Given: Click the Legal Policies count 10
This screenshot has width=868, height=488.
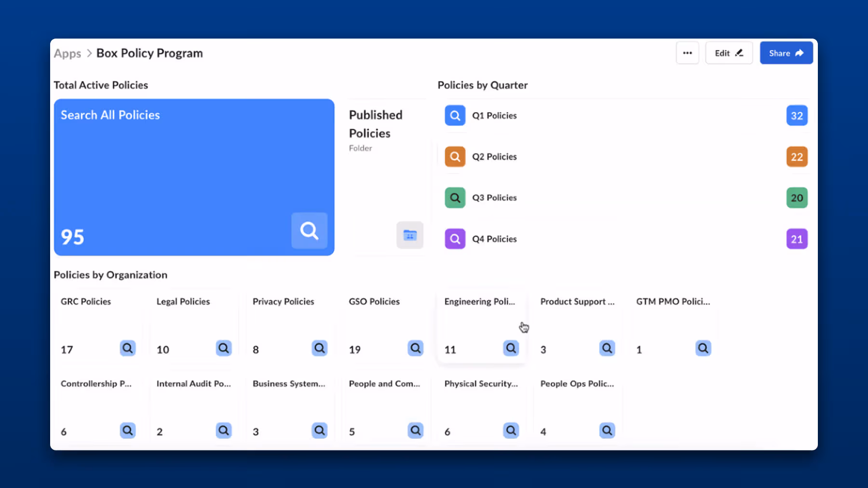Looking at the screenshot, I should 163,350.
